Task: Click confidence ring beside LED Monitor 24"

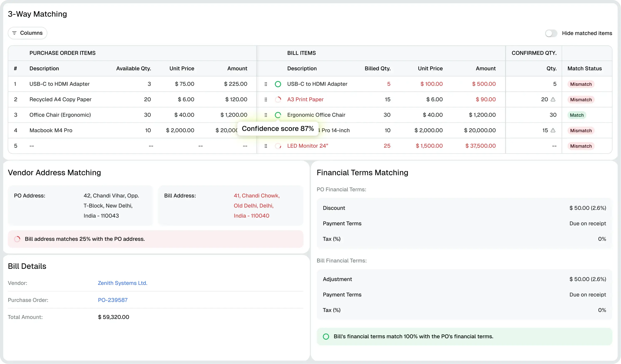Action: pos(278,146)
